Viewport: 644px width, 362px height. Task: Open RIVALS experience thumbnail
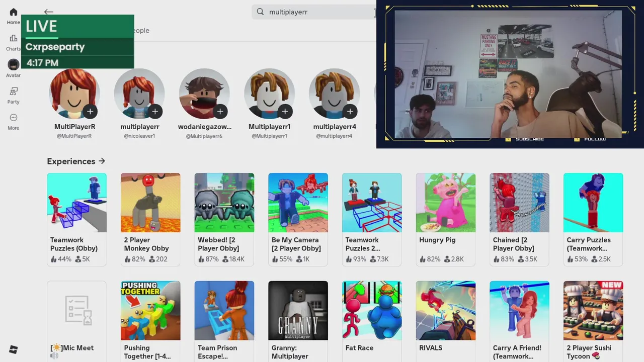pyautogui.click(x=446, y=310)
